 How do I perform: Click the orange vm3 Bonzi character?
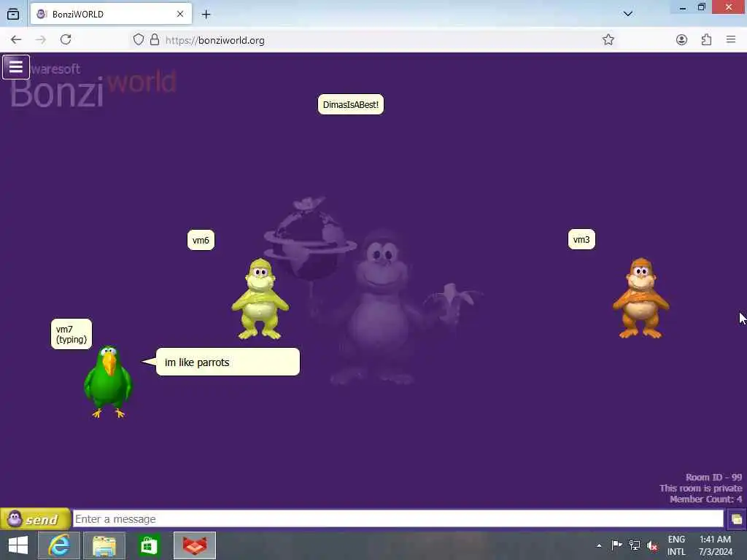pyautogui.click(x=640, y=298)
